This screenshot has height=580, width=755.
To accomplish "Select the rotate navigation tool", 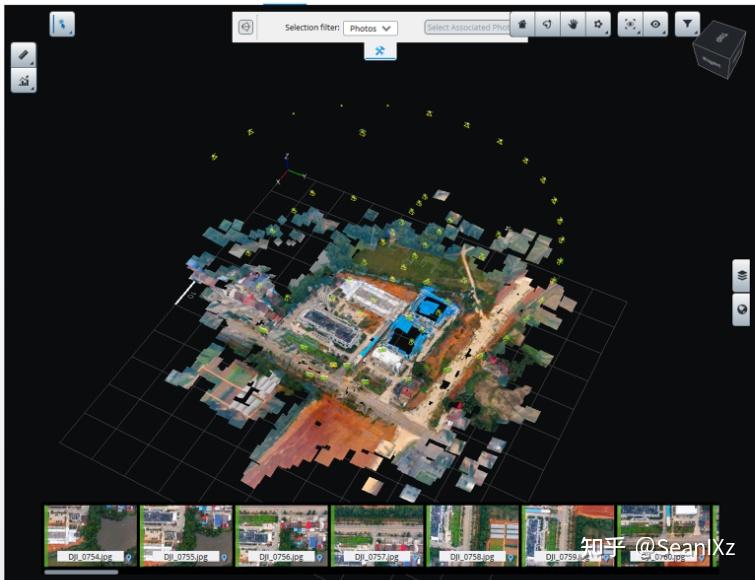I will (547, 24).
